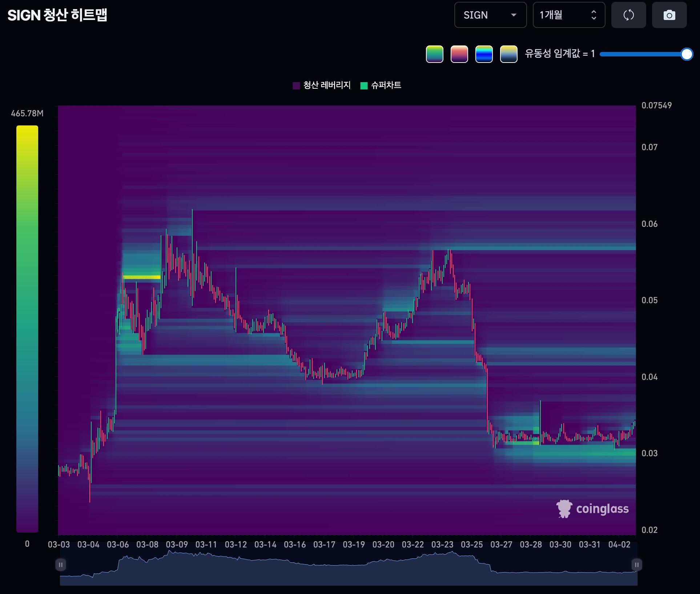
Task: Select the blue rainbow color scheme swatch
Action: (x=484, y=54)
